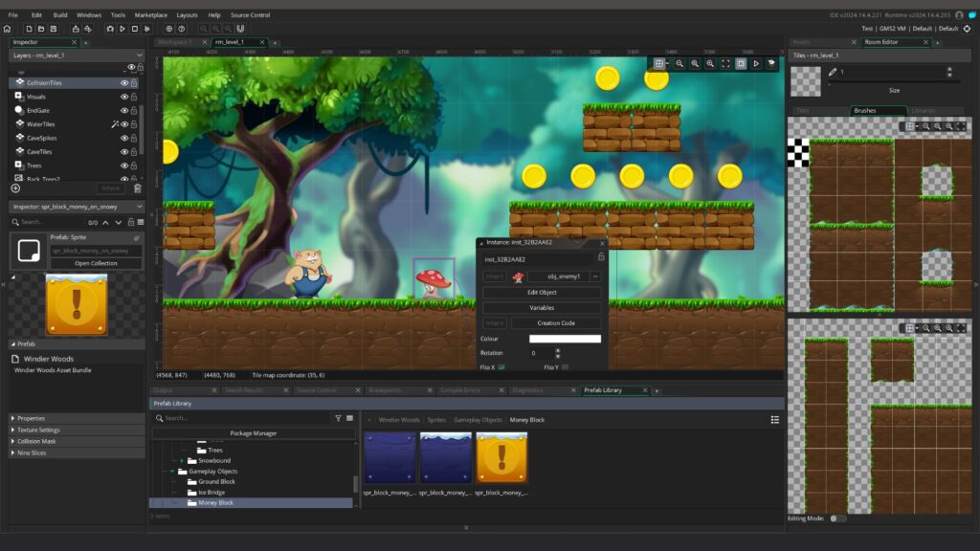Viewport: 980px width, 551px height.
Task: Click the Save project toolbar icon
Action: (54, 29)
